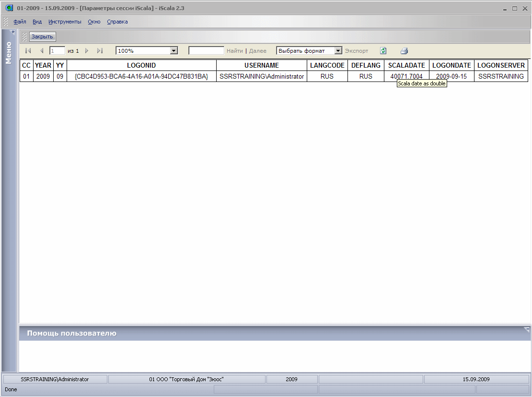Select the 2009 YEAR cell
Image resolution: width=532 pixels, height=397 pixels.
pos(43,76)
